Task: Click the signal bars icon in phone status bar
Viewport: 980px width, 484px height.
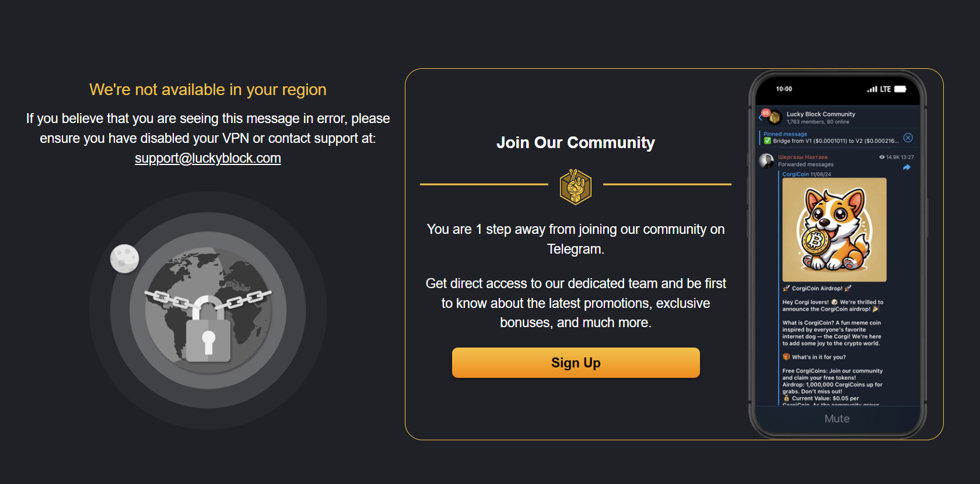Action: (872, 89)
